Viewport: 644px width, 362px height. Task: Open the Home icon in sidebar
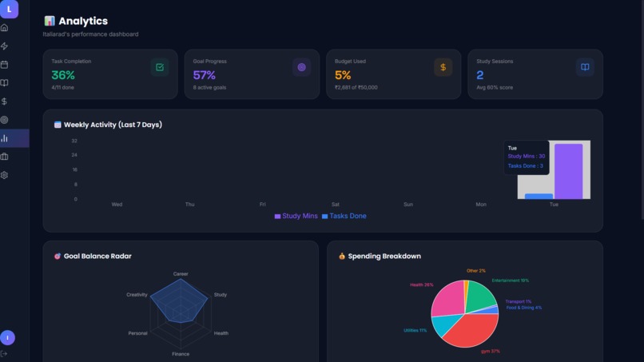coord(5,27)
